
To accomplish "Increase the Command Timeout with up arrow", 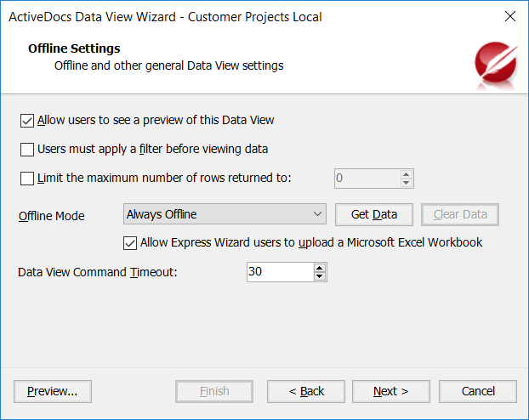I will coord(319,268).
